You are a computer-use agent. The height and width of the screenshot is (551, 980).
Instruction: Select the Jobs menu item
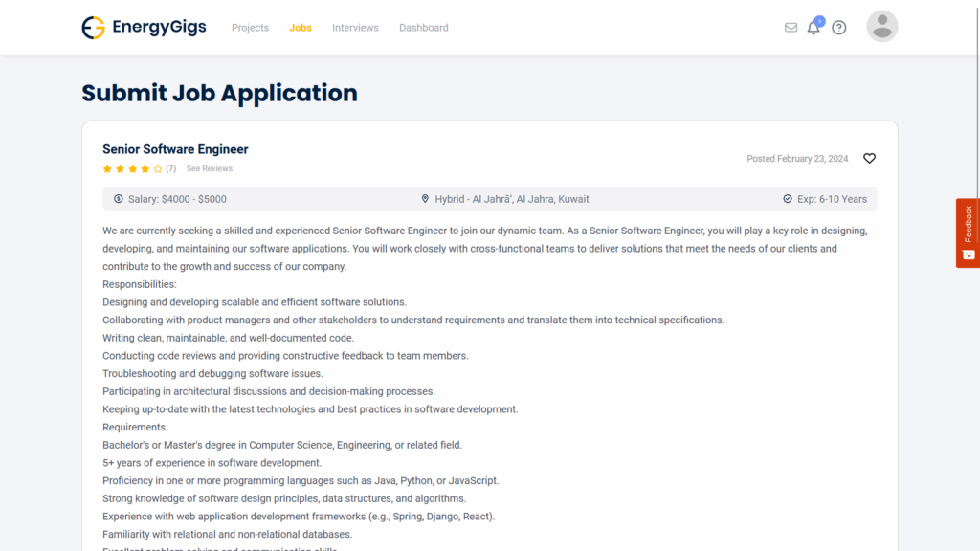click(x=301, y=28)
